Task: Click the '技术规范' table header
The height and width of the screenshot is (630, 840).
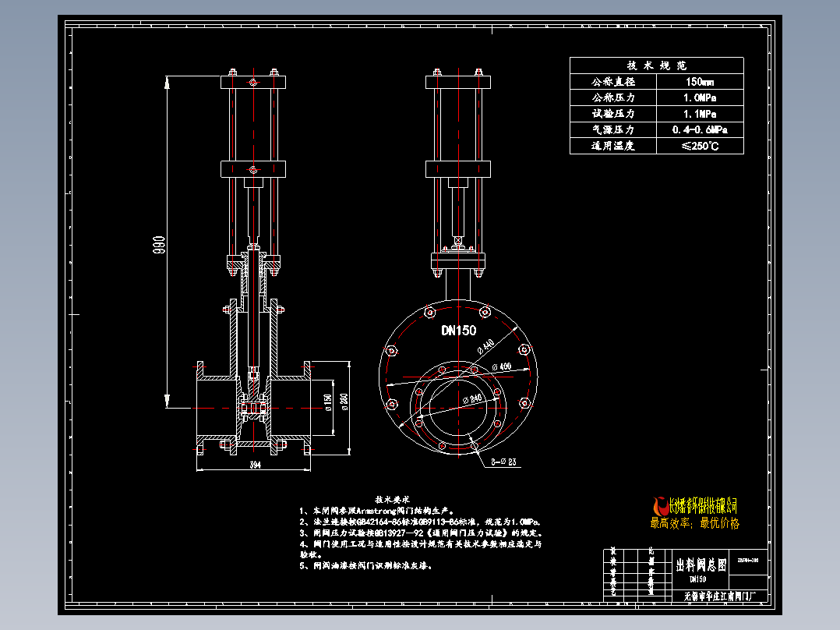Action: point(657,65)
